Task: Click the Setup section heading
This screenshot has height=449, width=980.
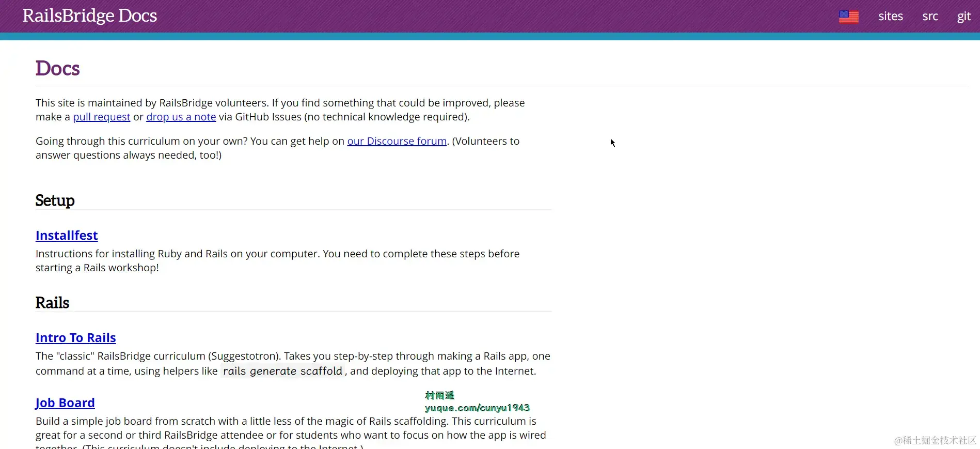Action: [x=55, y=200]
